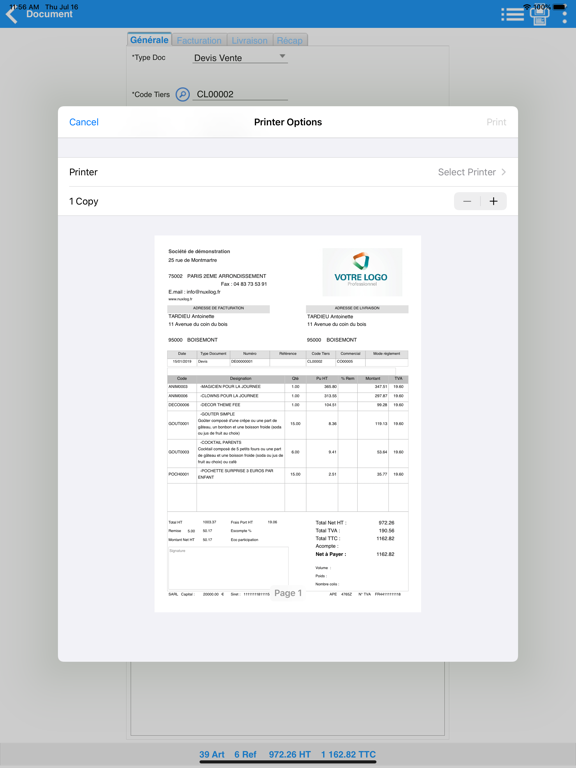Tap the 1 162.82 TTC total link

(348, 754)
